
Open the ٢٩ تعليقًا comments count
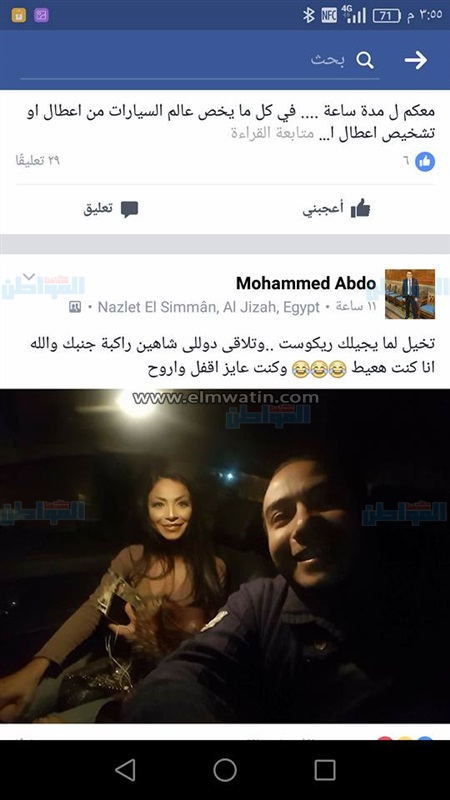pos(38,161)
